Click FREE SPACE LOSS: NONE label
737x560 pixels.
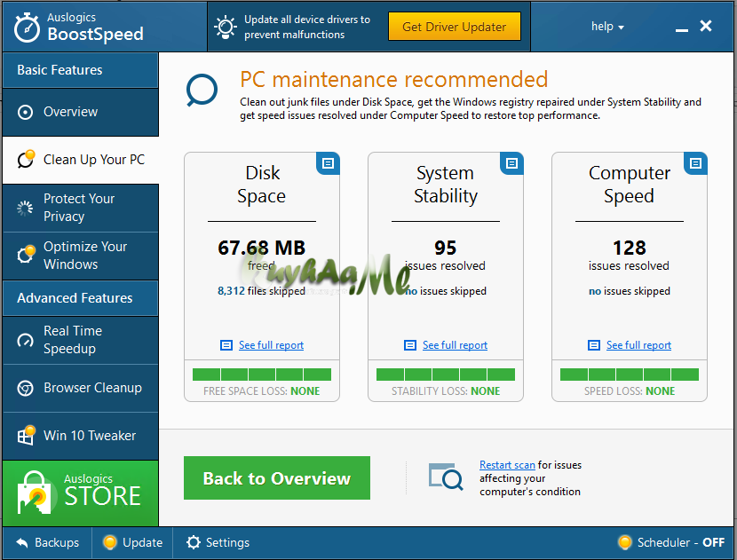(262, 391)
